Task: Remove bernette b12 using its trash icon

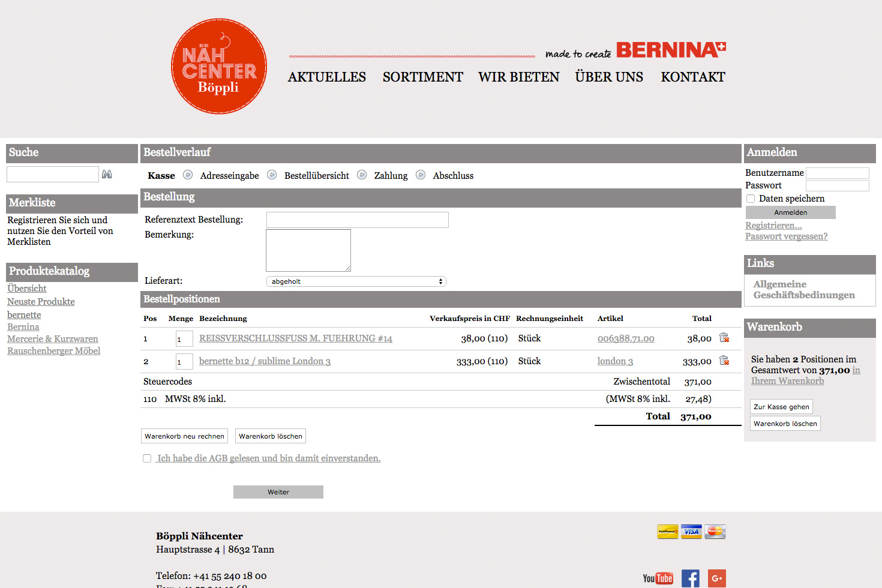Action: [x=724, y=361]
